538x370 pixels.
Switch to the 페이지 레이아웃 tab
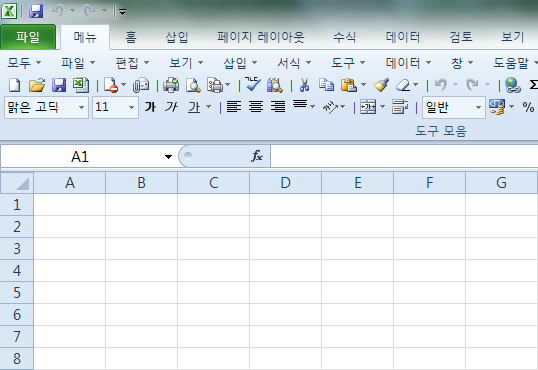pyautogui.click(x=261, y=37)
